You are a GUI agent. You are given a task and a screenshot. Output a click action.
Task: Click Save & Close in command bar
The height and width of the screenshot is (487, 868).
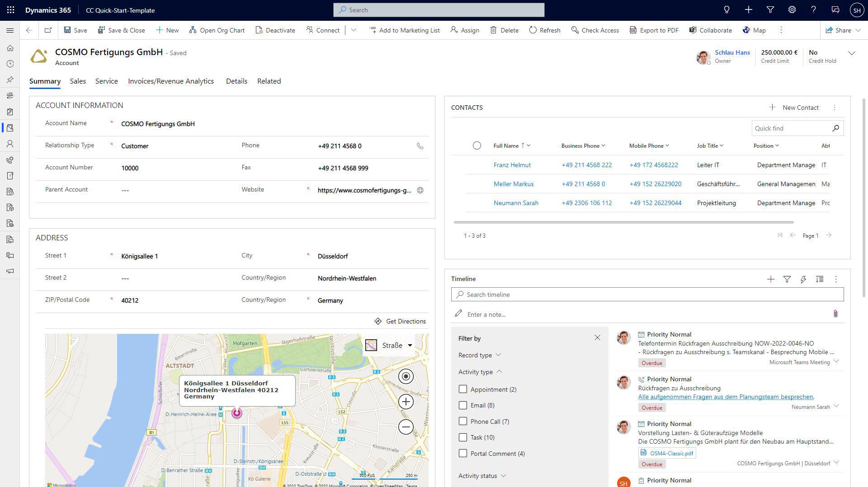click(121, 30)
